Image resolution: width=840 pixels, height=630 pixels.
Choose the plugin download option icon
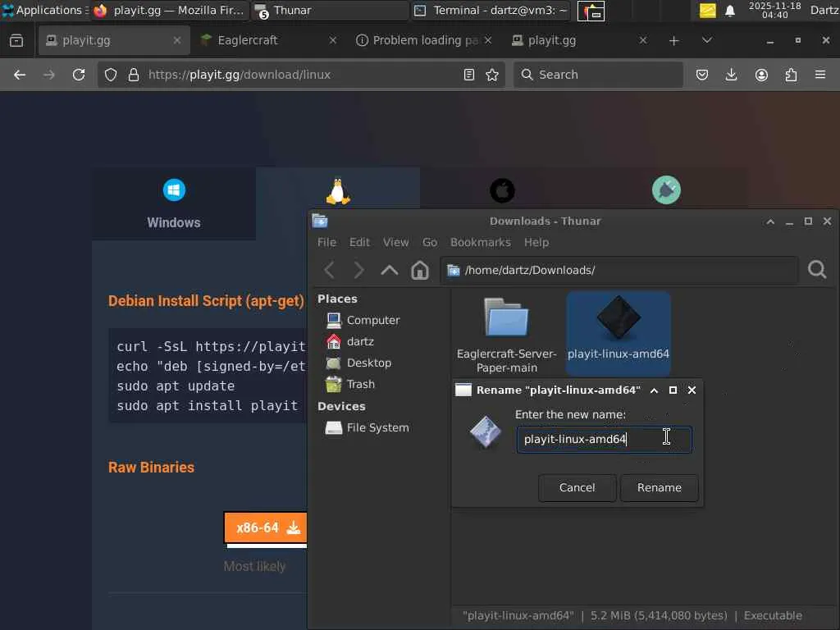click(666, 190)
